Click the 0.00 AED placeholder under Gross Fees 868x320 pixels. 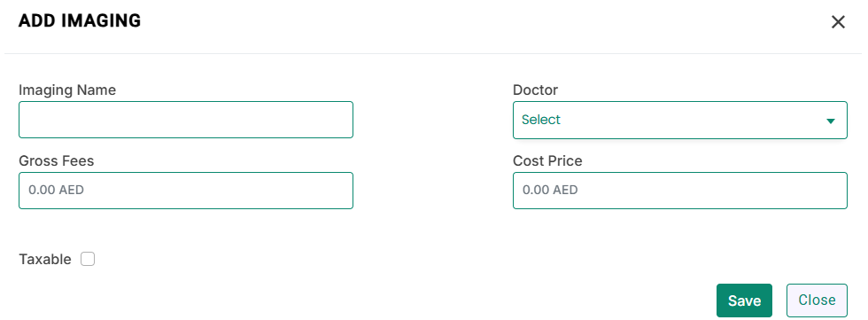point(56,191)
